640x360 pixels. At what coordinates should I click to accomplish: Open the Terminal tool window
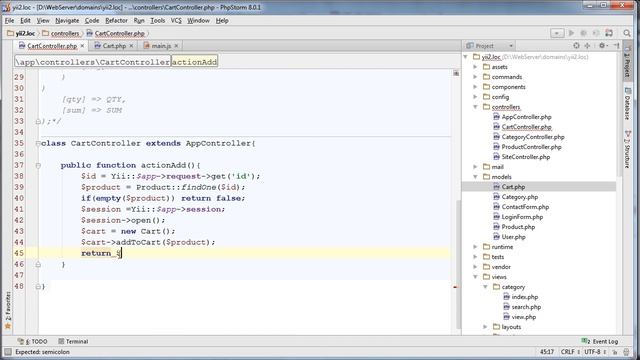pyautogui.click(x=73, y=341)
